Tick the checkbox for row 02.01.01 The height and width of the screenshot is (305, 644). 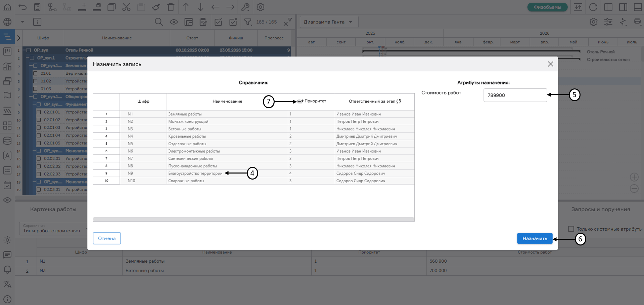click(x=39, y=112)
